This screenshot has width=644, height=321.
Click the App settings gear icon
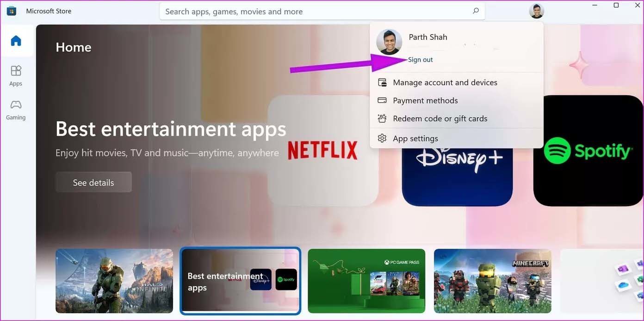pos(382,138)
